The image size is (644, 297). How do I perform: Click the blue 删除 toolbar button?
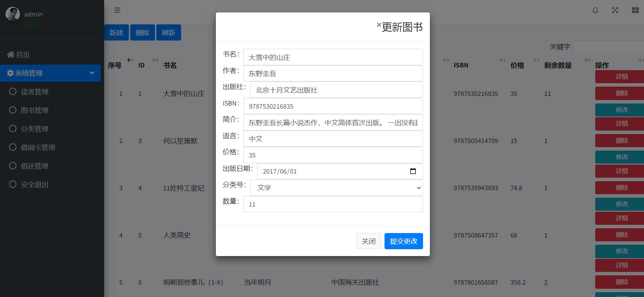142,33
